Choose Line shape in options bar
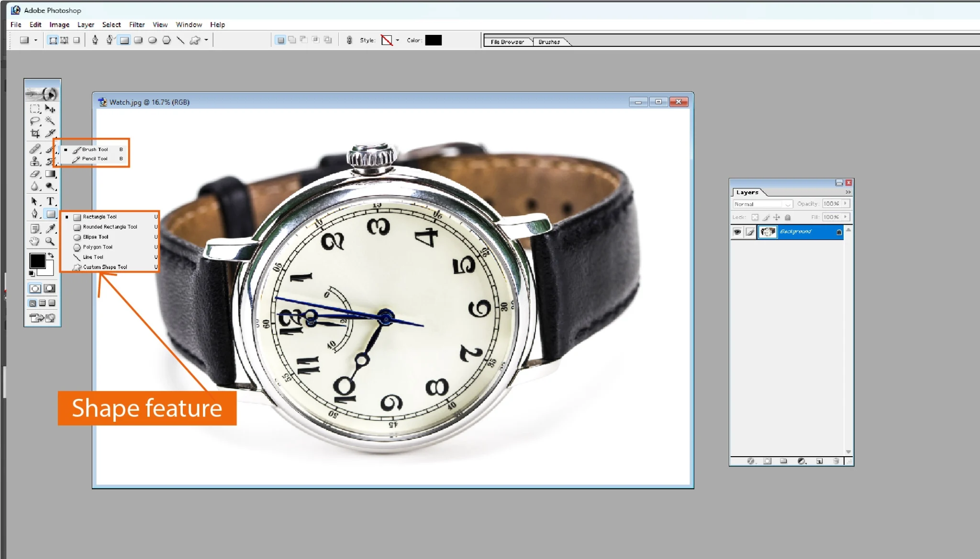Viewport: 980px width, 559px height. pos(180,40)
